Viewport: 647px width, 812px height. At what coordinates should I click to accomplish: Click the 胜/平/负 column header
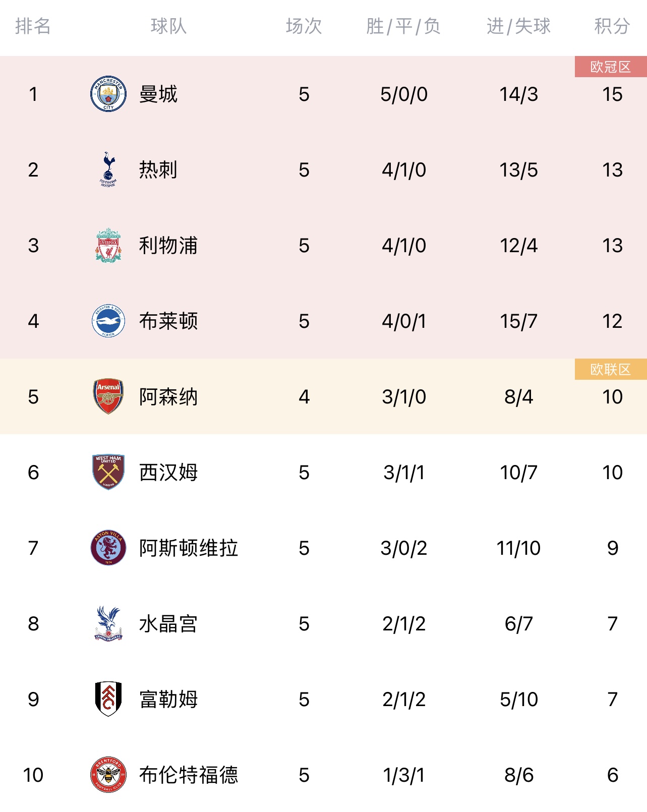click(403, 26)
